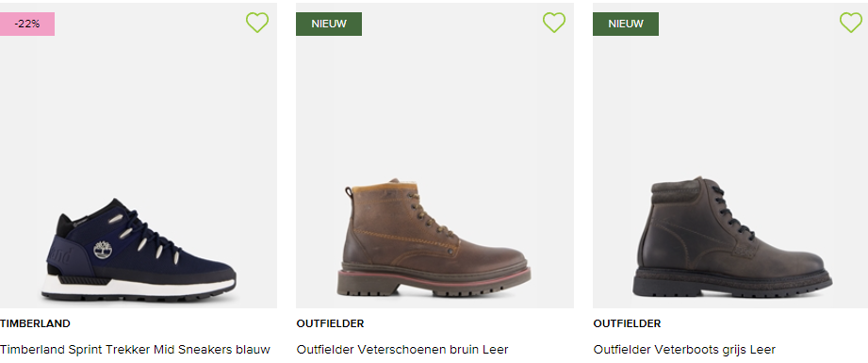
Task: Open the grey Outfielder boot product image
Action: (x=730, y=156)
